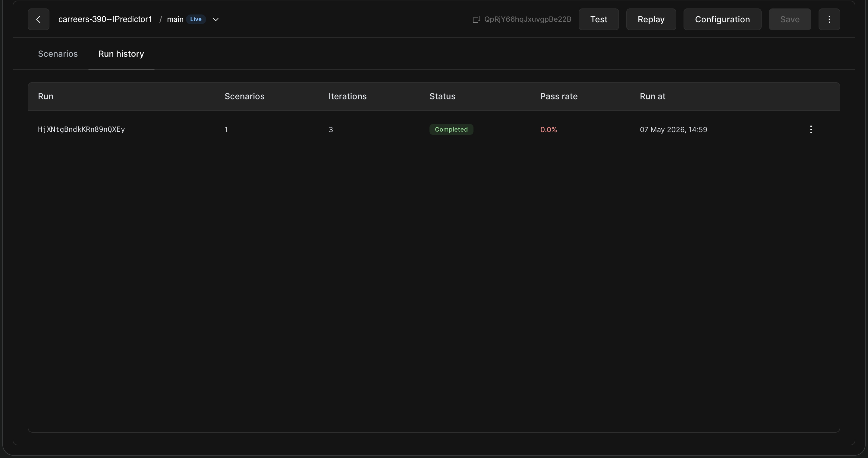Viewport: 868px width, 458px height.
Task: Click the Completed status badge
Action: [451, 129]
